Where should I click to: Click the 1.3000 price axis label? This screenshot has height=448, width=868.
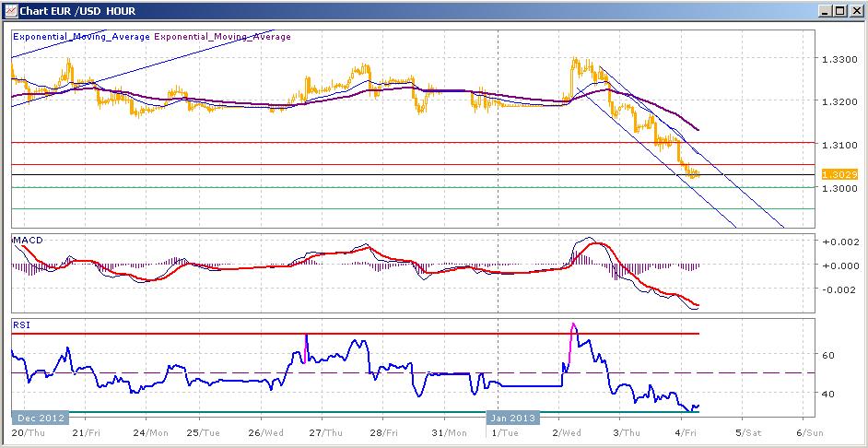(839, 188)
